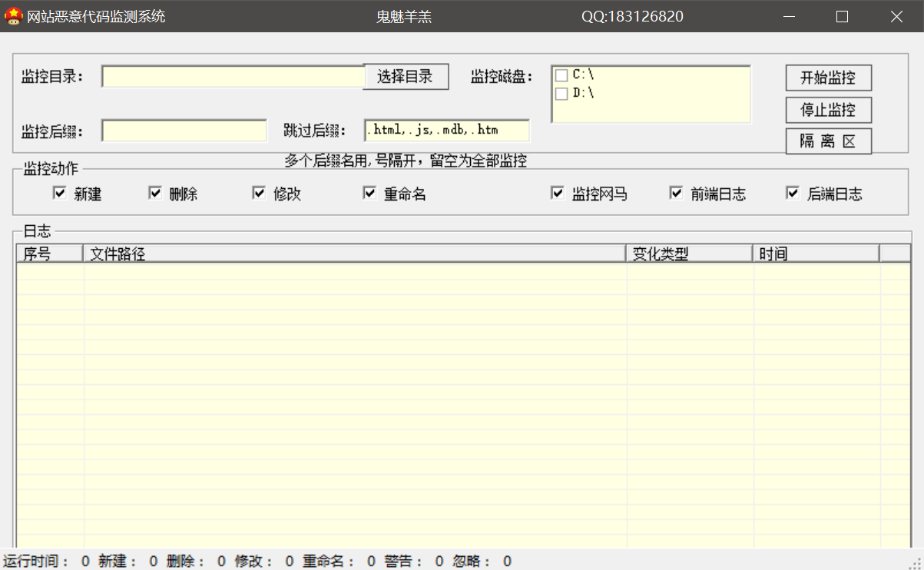Image resolution: width=924 pixels, height=570 pixels.
Task: Click the 重命名 count in status bar
Action: (339, 562)
